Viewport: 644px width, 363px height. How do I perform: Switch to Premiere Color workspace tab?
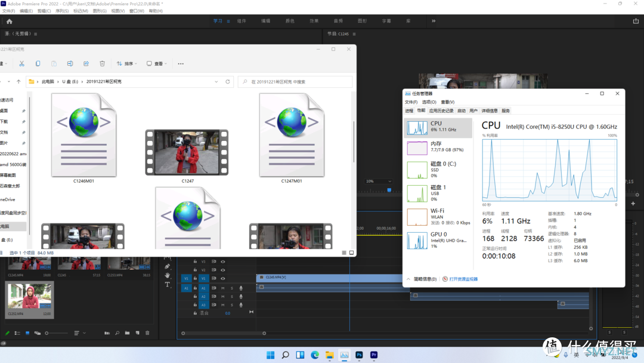tap(290, 21)
